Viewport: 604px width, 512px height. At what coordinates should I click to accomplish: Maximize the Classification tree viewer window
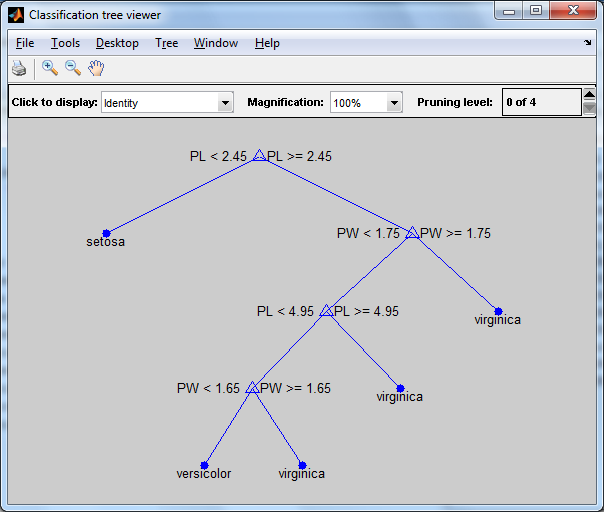(x=536, y=11)
